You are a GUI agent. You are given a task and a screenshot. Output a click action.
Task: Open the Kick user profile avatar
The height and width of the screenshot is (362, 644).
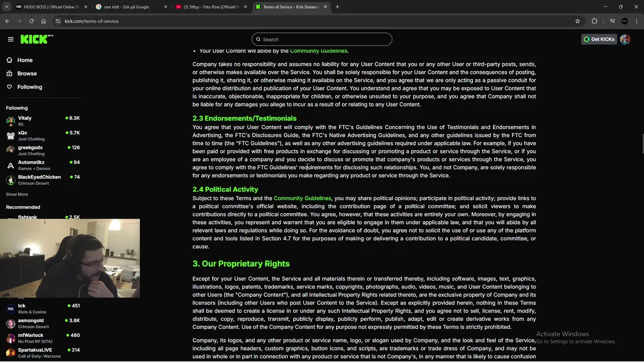point(625,39)
